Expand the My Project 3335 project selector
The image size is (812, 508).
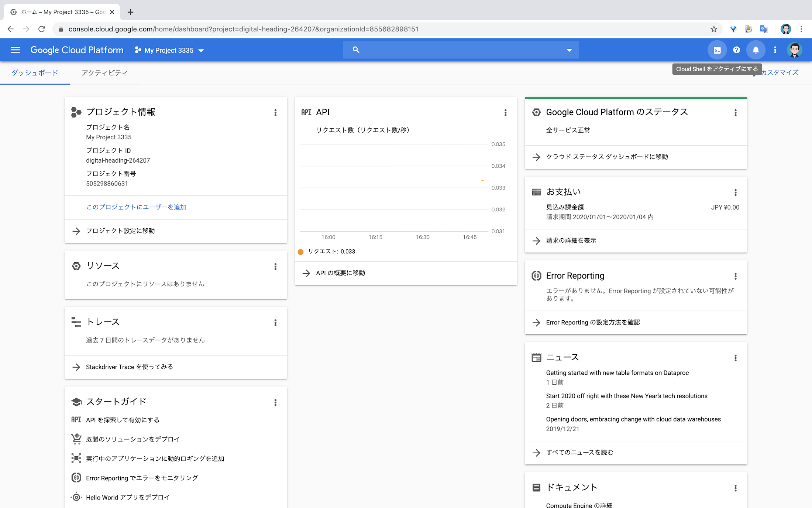tap(169, 50)
